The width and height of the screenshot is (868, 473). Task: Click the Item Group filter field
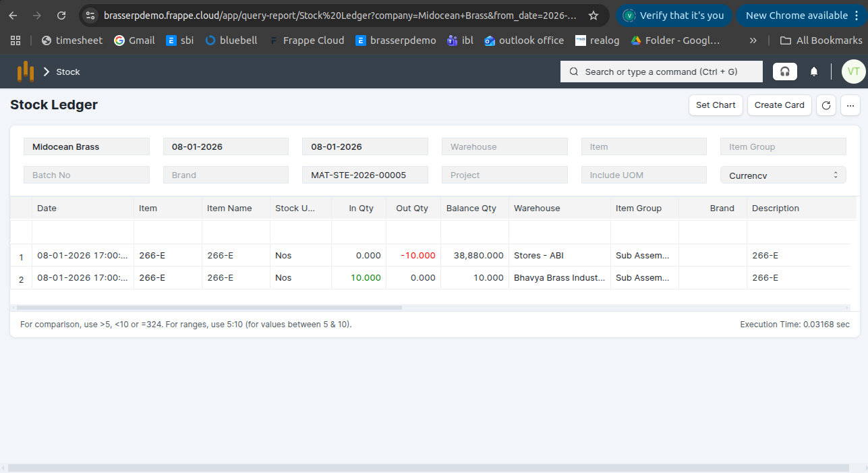coord(783,147)
